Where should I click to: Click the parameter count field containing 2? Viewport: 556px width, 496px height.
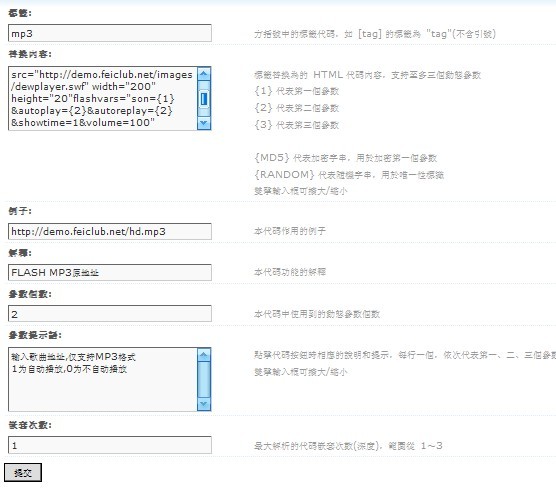[110, 314]
